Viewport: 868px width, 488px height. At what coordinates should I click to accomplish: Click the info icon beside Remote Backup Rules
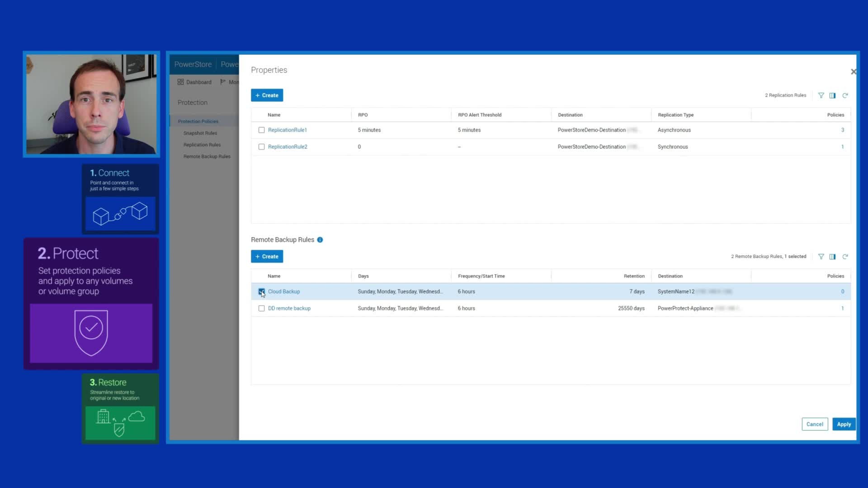pos(319,239)
